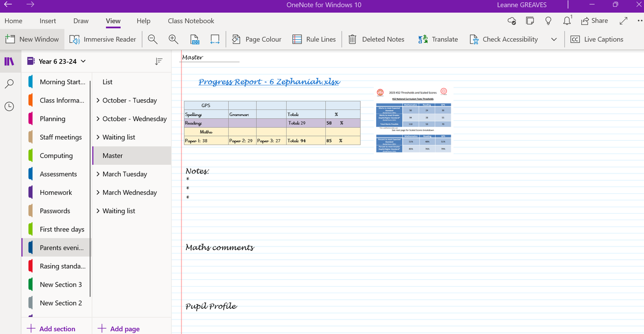Open New Section 2
This screenshot has height=334, width=644.
tap(56, 303)
